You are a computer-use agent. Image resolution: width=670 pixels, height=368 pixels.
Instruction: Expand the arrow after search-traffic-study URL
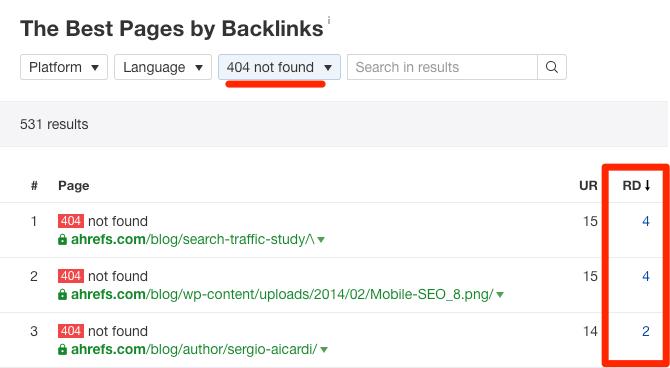coord(321,240)
